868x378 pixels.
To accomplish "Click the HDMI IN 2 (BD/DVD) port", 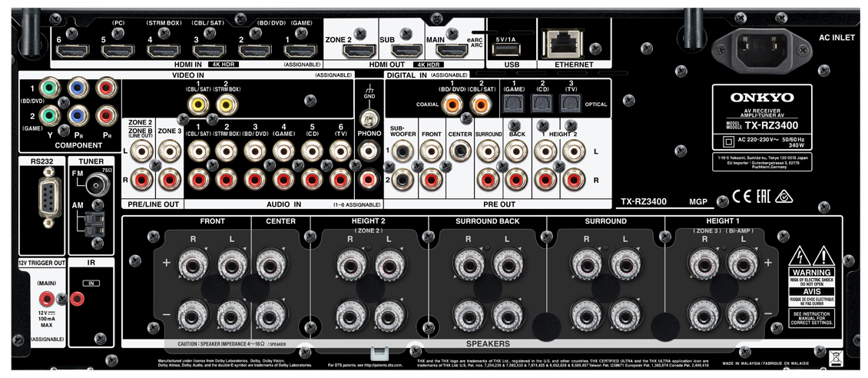I will [x=256, y=51].
